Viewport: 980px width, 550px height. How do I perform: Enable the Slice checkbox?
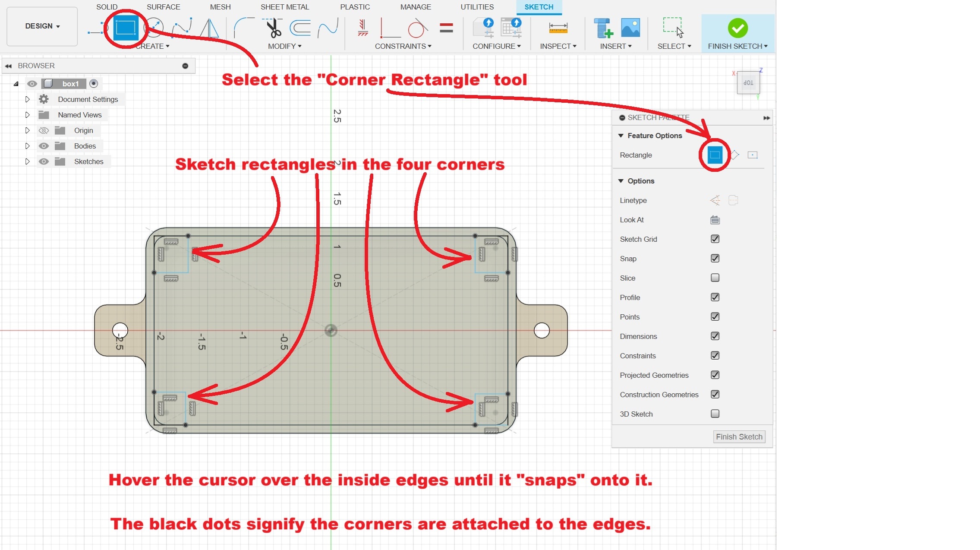pyautogui.click(x=715, y=278)
